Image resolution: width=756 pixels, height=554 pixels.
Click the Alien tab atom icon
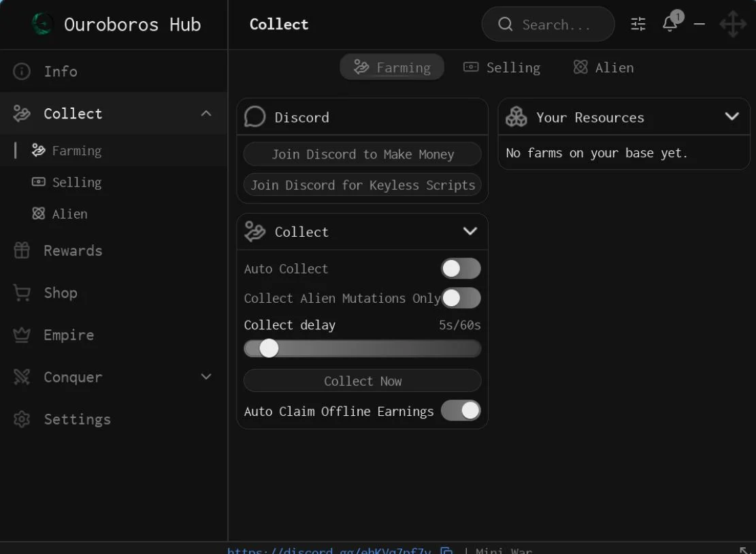[580, 67]
